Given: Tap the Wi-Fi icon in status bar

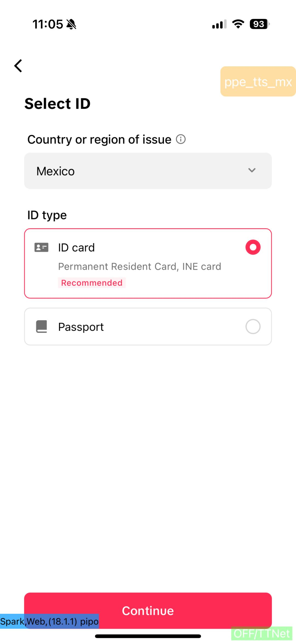Looking at the screenshot, I should [x=238, y=24].
